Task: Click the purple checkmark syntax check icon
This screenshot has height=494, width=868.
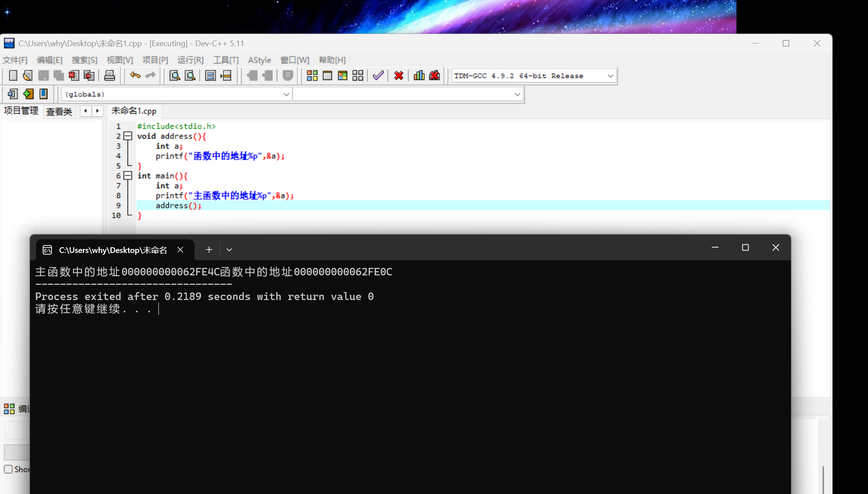Action: [x=378, y=76]
